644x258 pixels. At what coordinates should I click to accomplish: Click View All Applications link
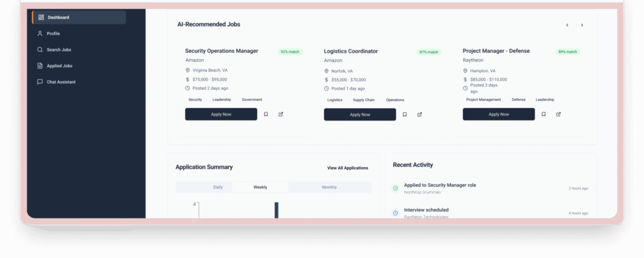347,168
